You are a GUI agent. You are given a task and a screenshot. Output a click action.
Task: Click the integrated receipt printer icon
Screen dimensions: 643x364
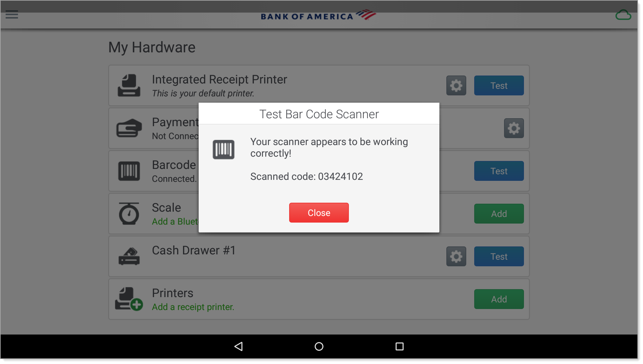pyautogui.click(x=128, y=85)
